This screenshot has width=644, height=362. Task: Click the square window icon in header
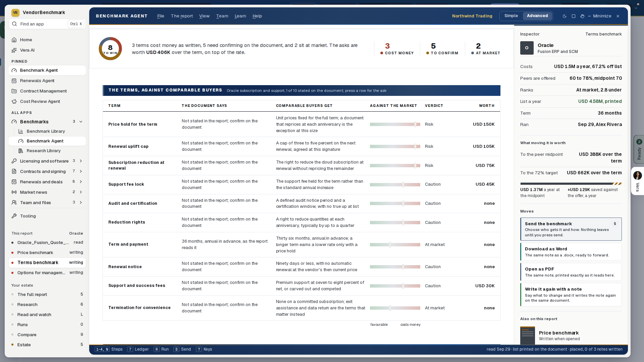(574, 16)
